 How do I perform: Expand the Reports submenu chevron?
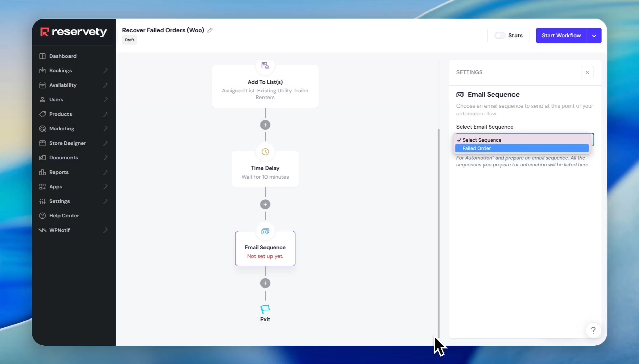105,172
